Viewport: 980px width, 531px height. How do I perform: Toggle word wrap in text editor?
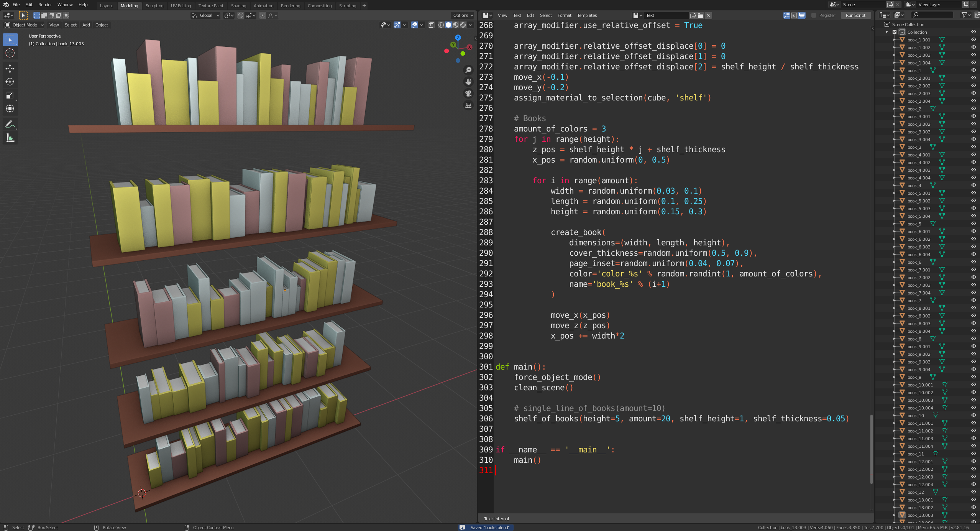(x=794, y=15)
